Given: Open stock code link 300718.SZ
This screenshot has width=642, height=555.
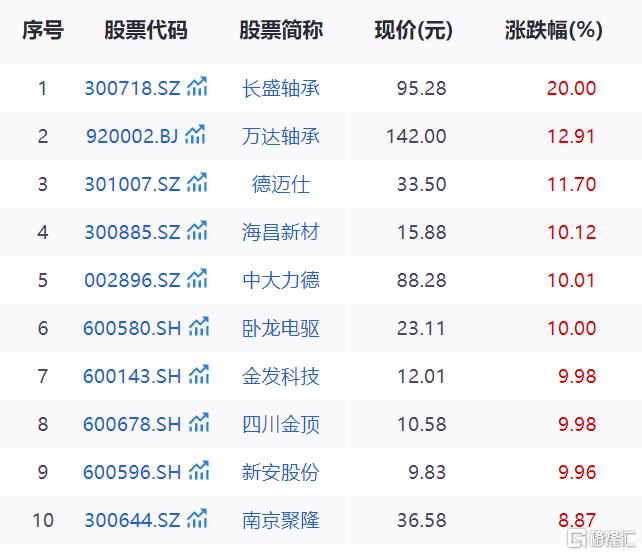Looking at the screenshot, I should [x=132, y=88].
